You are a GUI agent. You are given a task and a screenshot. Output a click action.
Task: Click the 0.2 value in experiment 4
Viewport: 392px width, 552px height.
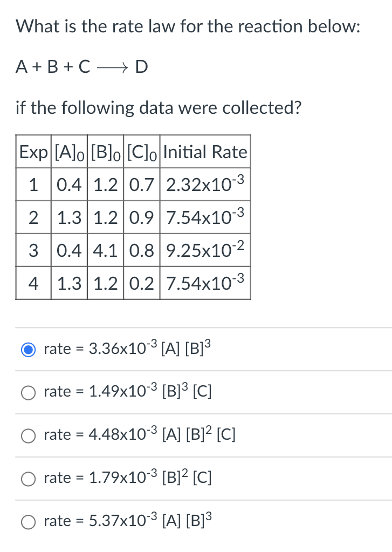(141, 283)
